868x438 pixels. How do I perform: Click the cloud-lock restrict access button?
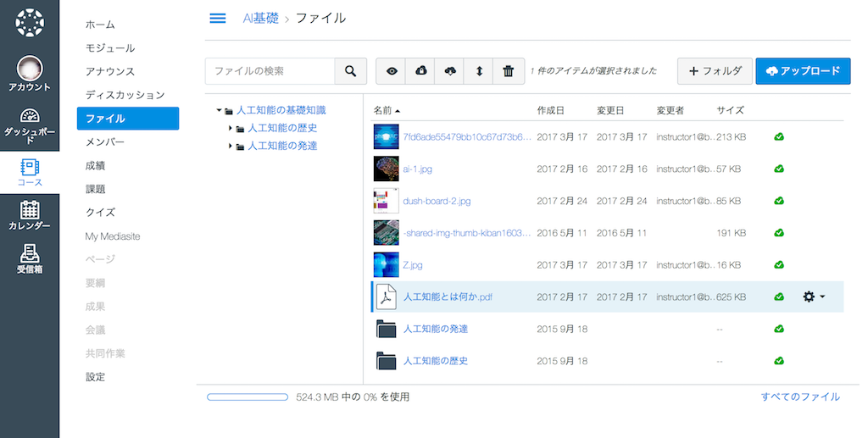click(x=420, y=71)
